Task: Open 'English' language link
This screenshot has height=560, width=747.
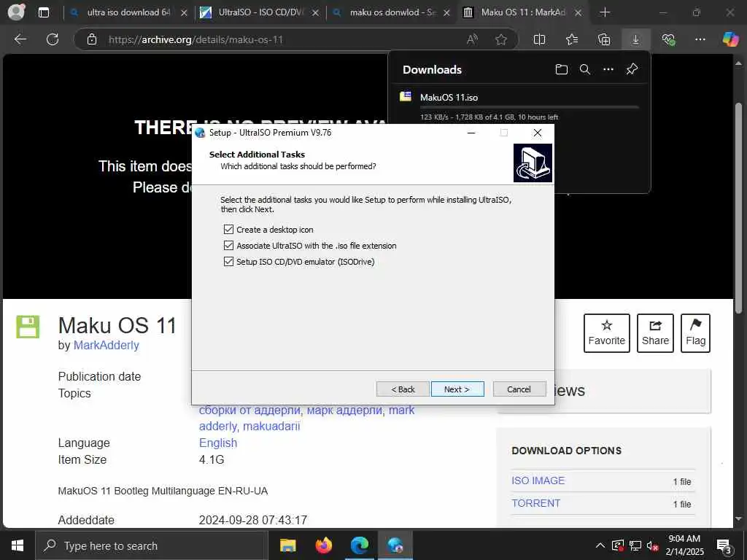Action: tap(217, 443)
